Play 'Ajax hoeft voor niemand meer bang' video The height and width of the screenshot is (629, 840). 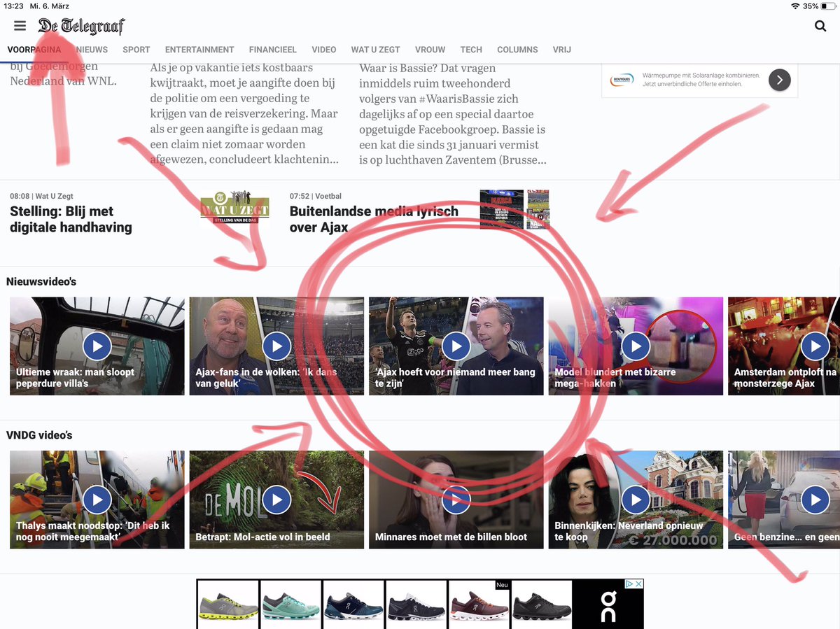(x=456, y=346)
